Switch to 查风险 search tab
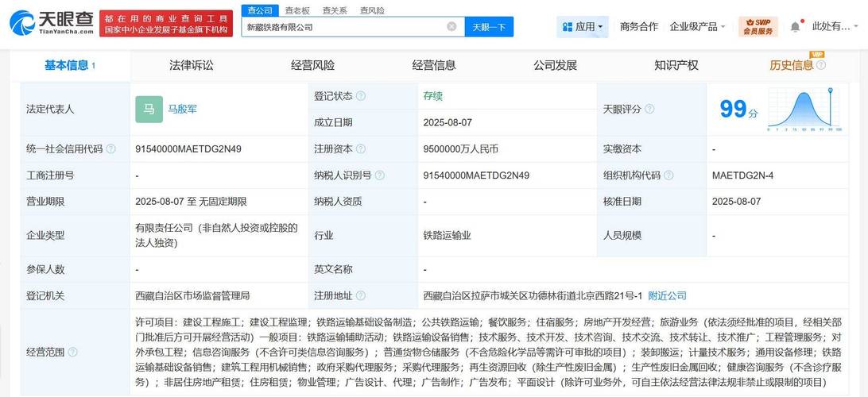 click(372, 10)
